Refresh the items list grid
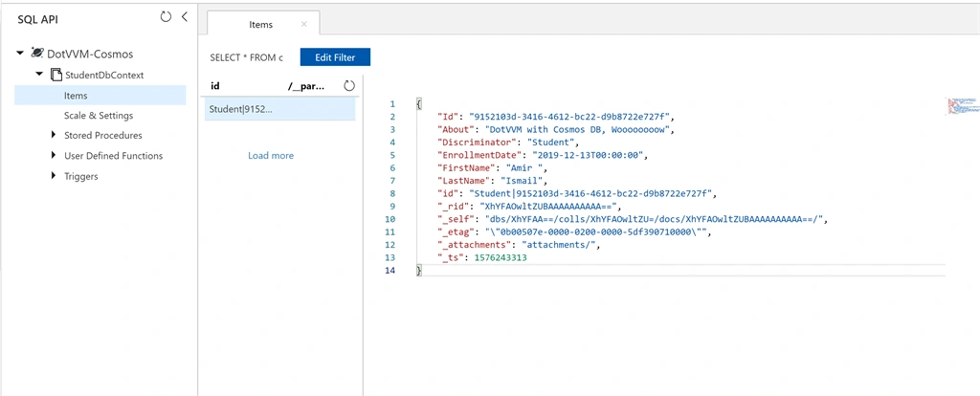The height and width of the screenshot is (396, 980). point(349,86)
